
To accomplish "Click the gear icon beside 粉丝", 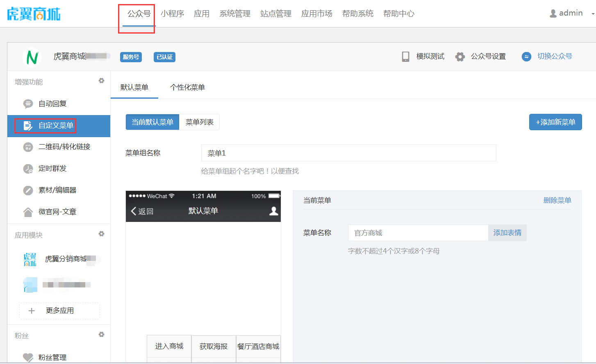I will [101, 335].
